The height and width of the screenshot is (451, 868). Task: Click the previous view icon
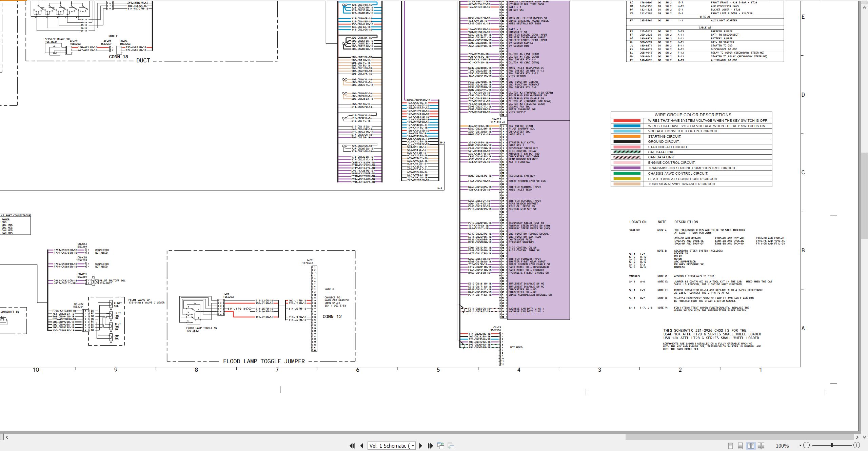[441, 446]
